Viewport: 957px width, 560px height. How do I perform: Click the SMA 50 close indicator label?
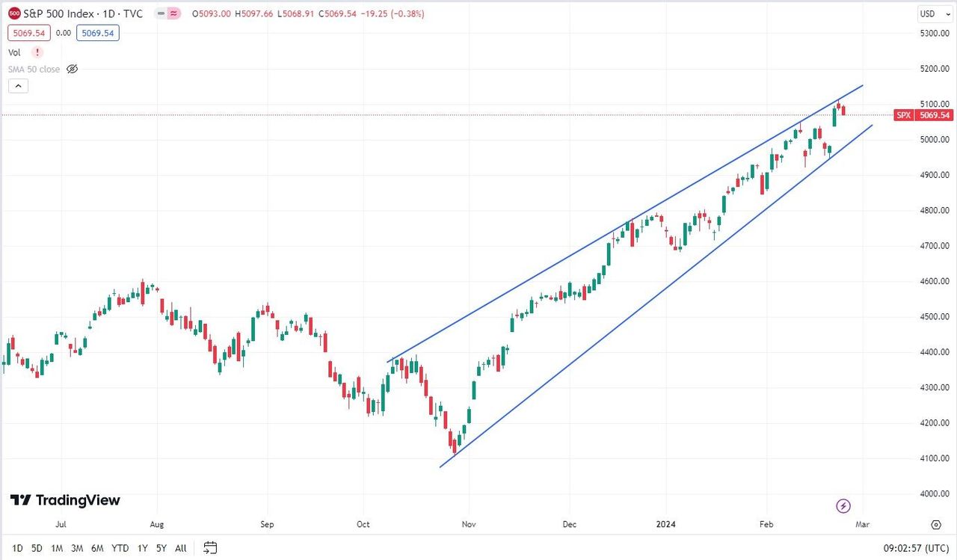tap(34, 69)
